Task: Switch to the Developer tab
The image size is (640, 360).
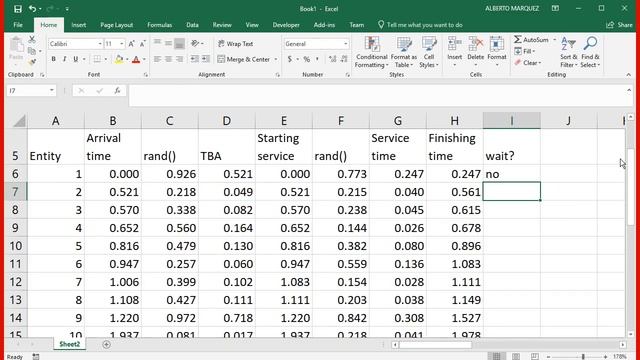Action: (x=286, y=25)
